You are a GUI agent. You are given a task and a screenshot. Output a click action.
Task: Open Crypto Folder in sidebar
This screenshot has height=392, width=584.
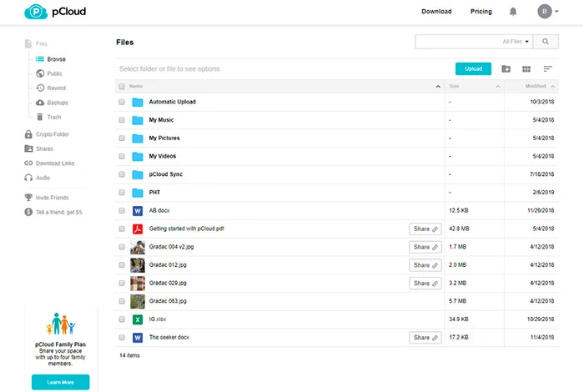coord(53,134)
